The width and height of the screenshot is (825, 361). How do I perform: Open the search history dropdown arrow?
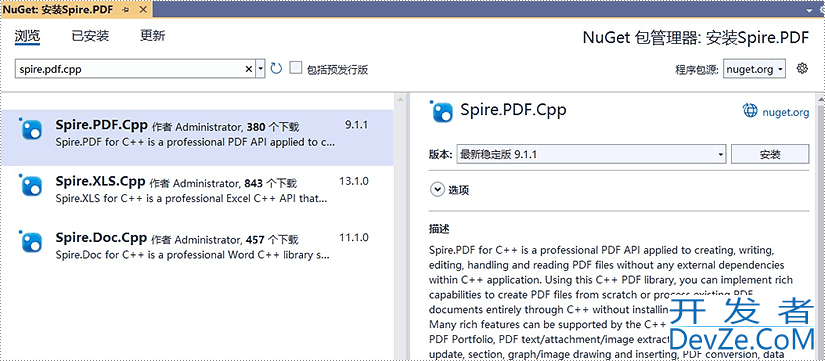pyautogui.click(x=260, y=69)
